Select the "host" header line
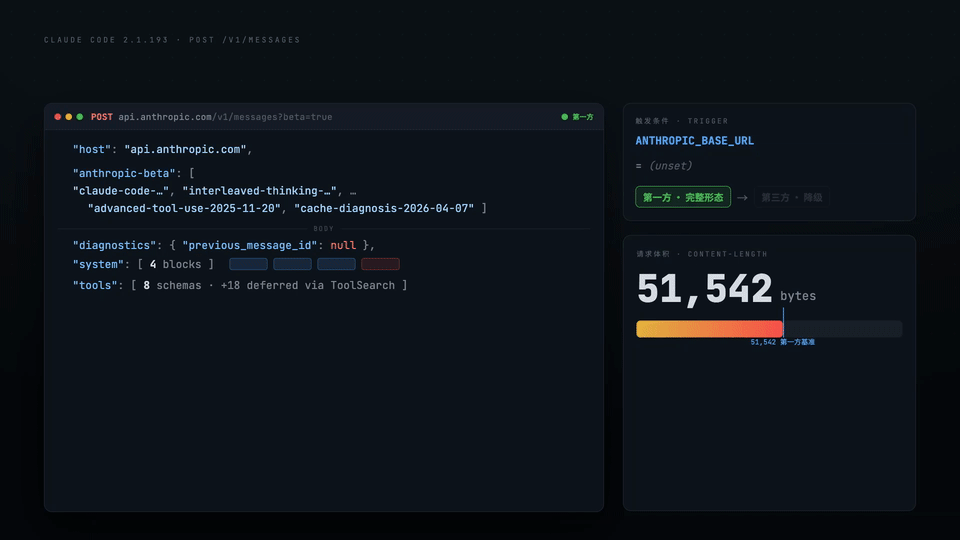Screen dimensions: 960x540 (x=162, y=149)
